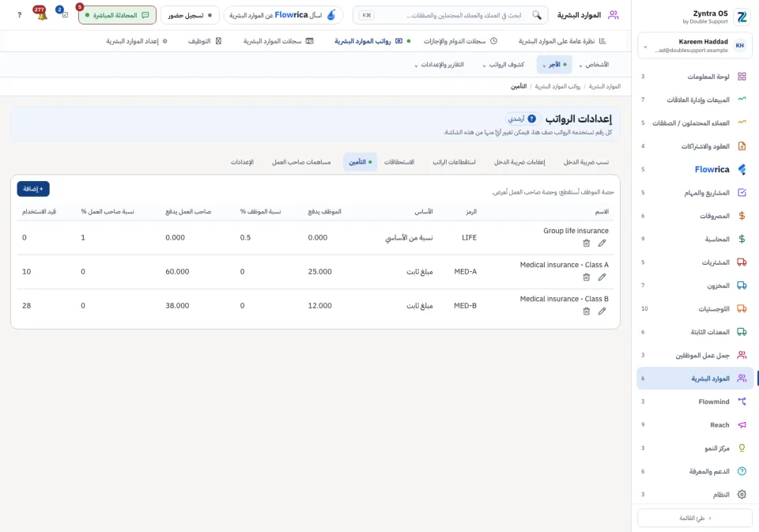Click the تسجيل حضور check-in button
This screenshot has width=759, height=532.
point(190,15)
